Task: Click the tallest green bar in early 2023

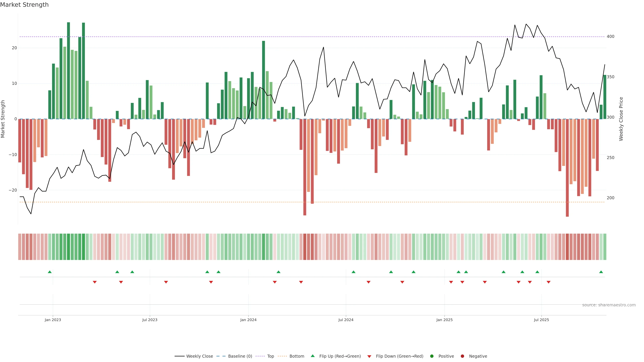Action: point(68,70)
